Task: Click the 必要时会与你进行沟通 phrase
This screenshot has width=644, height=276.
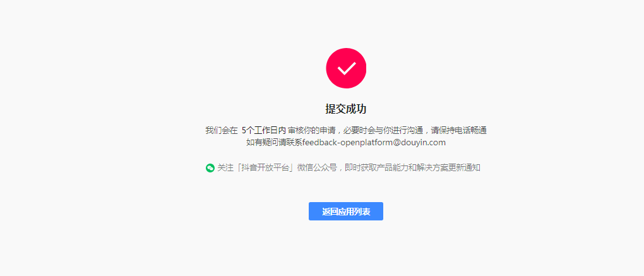Action: (x=384, y=131)
